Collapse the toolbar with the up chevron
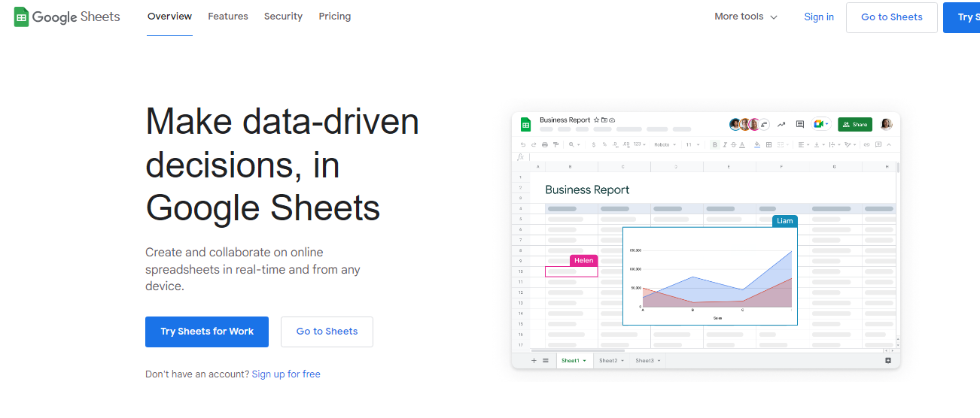This screenshot has height=418, width=980. 889,144
